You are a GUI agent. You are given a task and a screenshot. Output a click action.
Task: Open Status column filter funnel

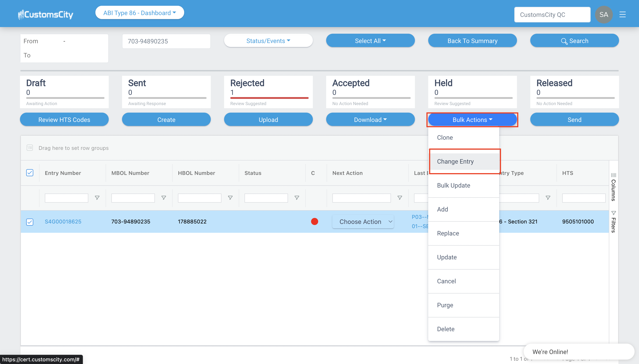click(x=297, y=198)
